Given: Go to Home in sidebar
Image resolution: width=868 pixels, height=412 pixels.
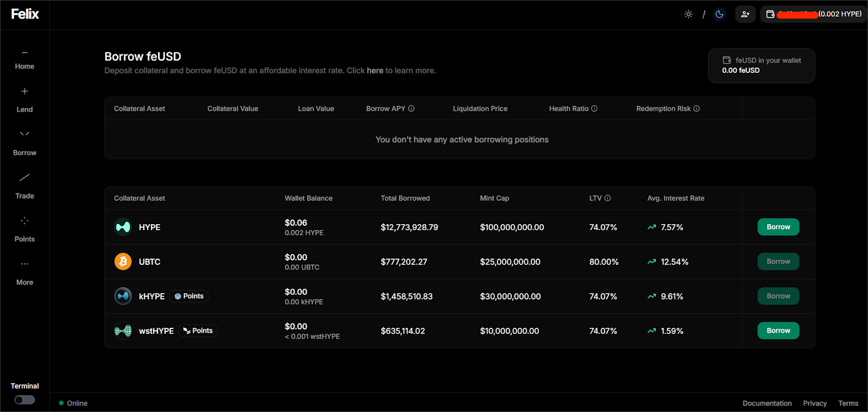Looking at the screenshot, I should 24,60.
